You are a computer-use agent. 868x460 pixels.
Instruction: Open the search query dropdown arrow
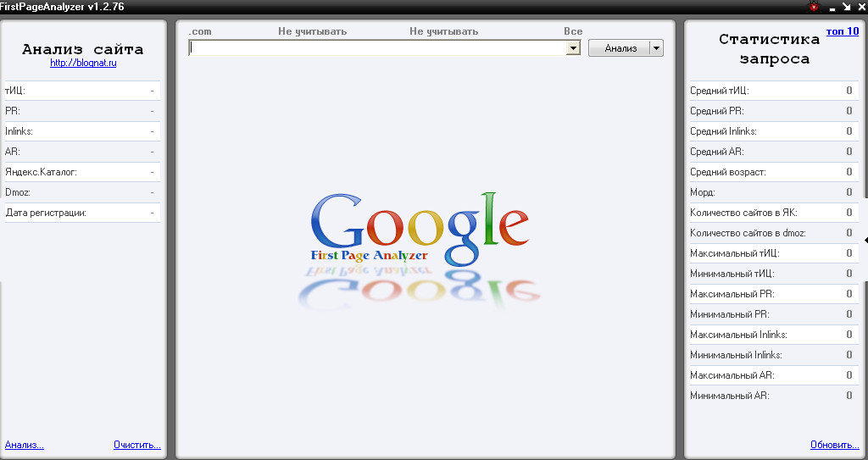[x=573, y=48]
